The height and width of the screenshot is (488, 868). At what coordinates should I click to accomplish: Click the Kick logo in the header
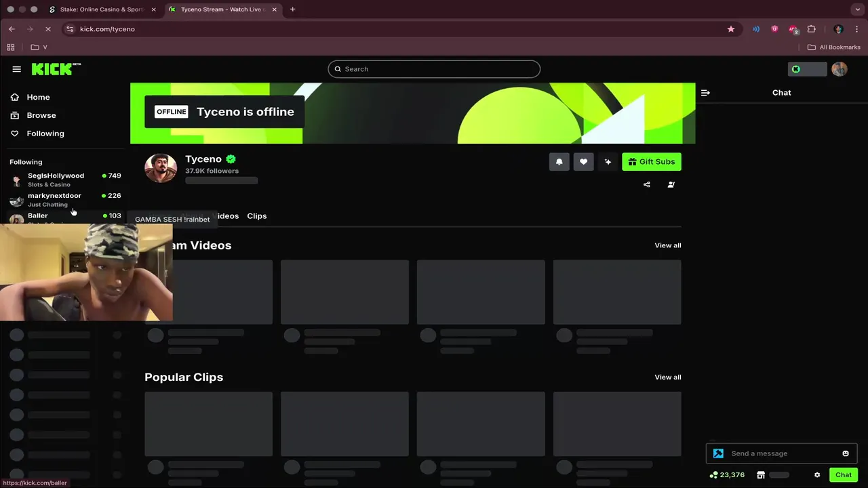point(56,69)
